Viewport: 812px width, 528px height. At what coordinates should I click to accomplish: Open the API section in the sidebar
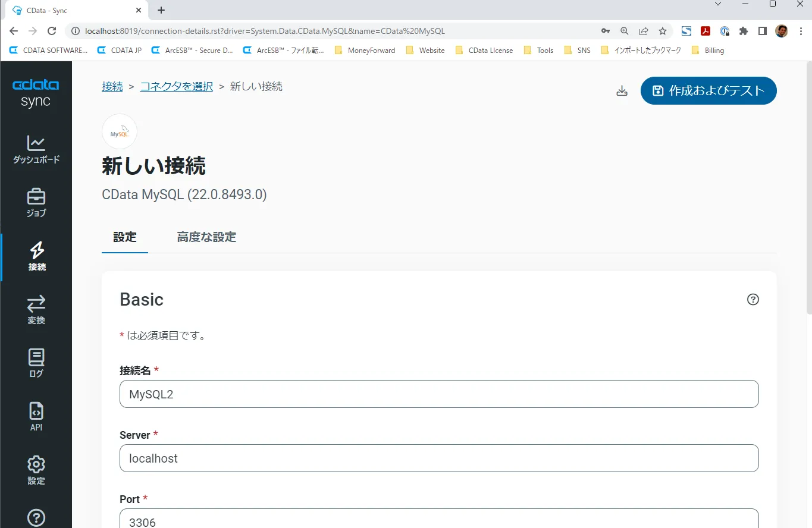click(x=36, y=415)
